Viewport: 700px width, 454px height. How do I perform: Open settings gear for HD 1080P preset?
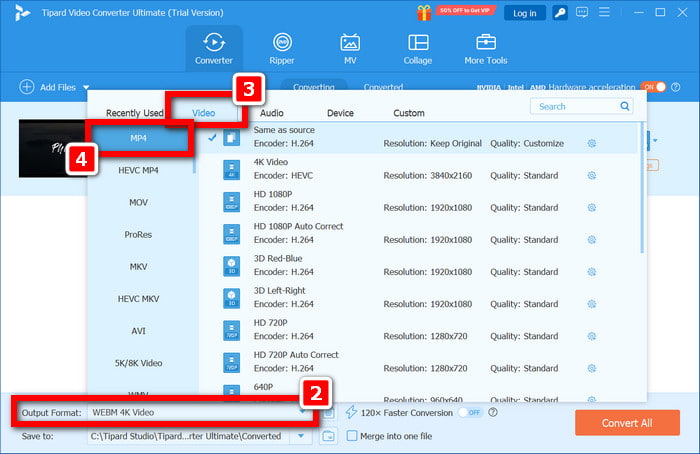click(592, 208)
